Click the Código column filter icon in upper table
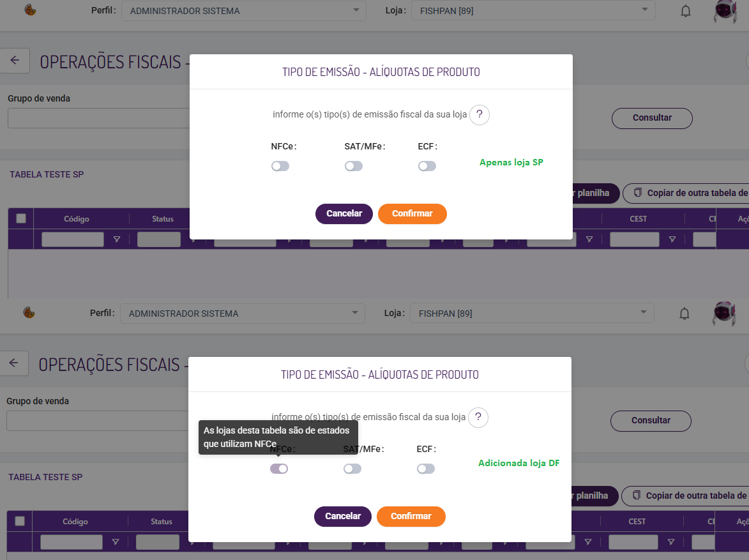The height and width of the screenshot is (560, 749). pos(117,239)
